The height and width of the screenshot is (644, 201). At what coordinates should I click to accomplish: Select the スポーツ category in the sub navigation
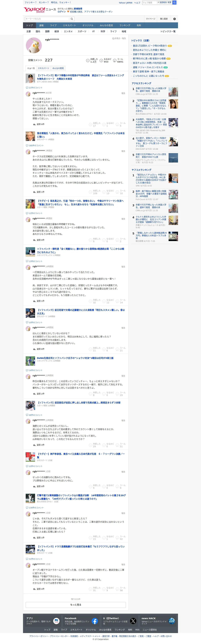82,31
